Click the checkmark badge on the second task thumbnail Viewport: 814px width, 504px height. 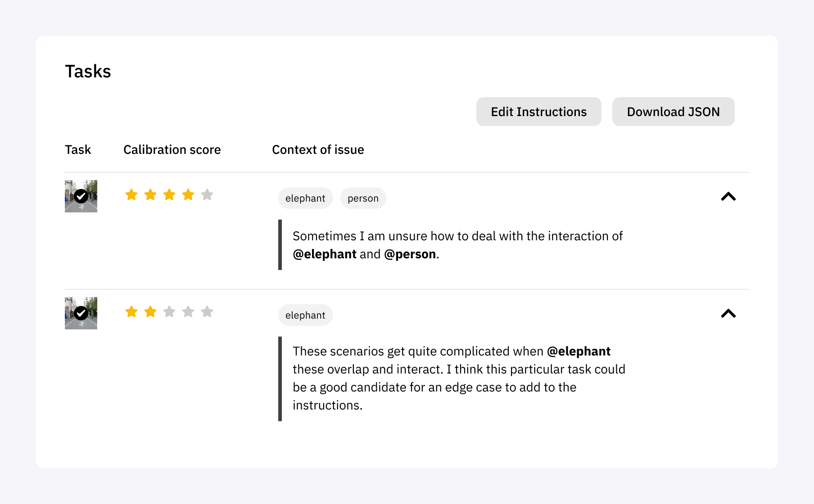[x=81, y=313]
